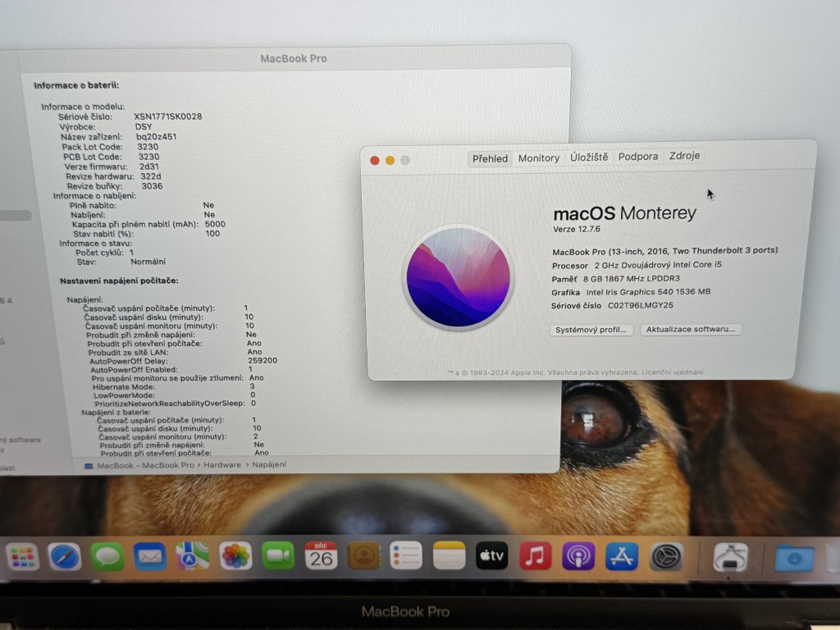Image resolution: width=840 pixels, height=630 pixels.
Task: Open the Podpora tab
Action: pos(638,157)
